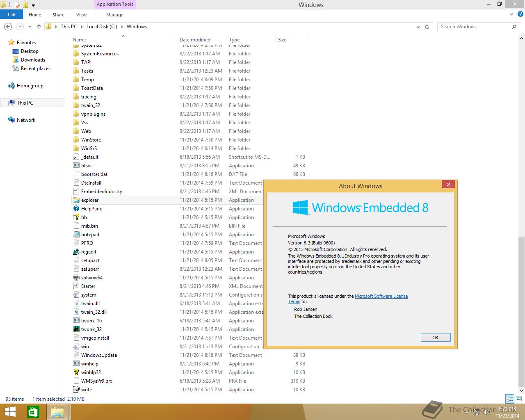Select Homegroup in navigation pane
The image size is (525, 420).
coord(30,86)
